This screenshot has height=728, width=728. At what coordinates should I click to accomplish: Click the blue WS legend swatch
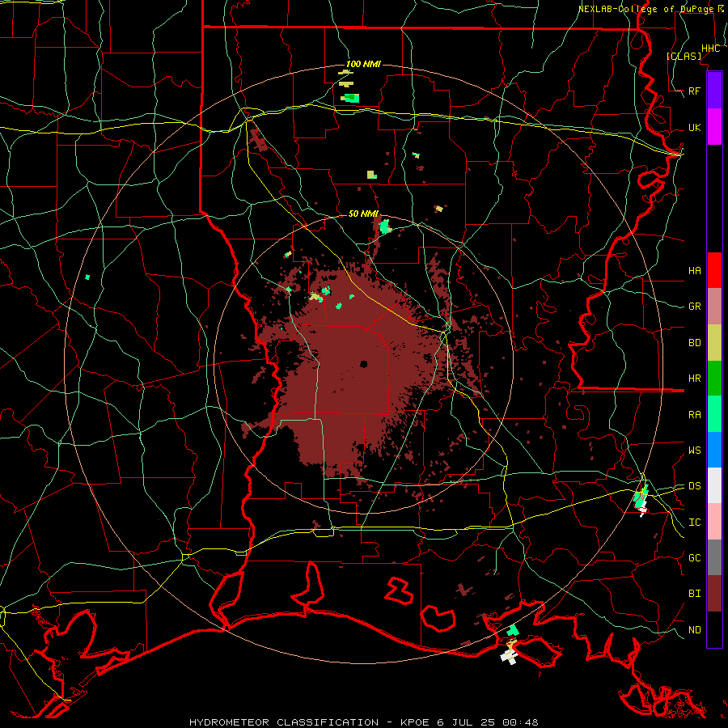(714, 450)
